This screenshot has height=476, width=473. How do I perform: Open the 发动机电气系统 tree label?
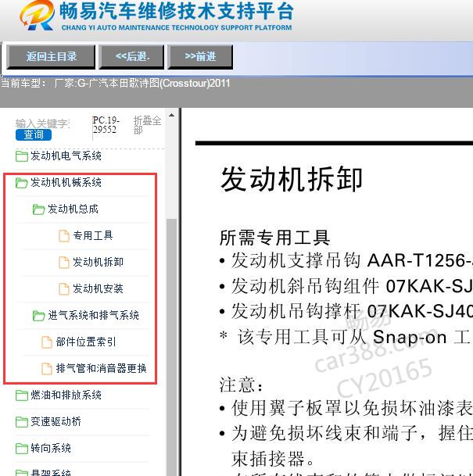[66, 156]
